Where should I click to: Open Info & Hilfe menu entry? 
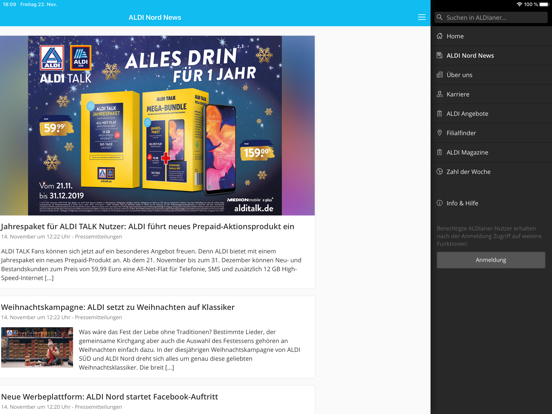492,203
